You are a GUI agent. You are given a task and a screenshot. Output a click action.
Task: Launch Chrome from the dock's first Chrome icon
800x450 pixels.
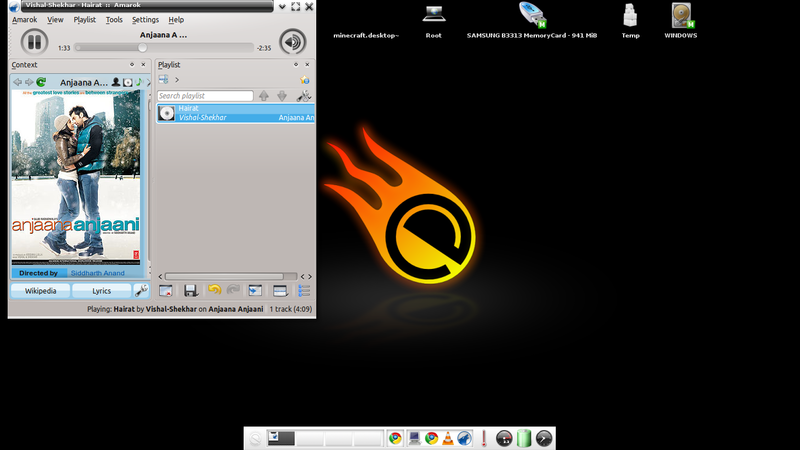pyautogui.click(x=395, y=438)
